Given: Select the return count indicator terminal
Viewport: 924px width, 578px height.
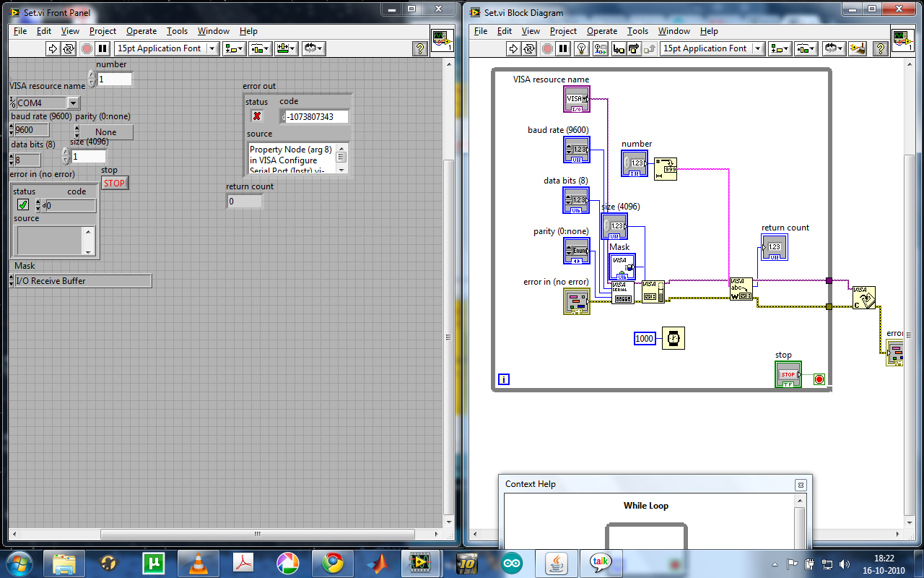Looking at the screenshot, I should click(x=775, y=247).
